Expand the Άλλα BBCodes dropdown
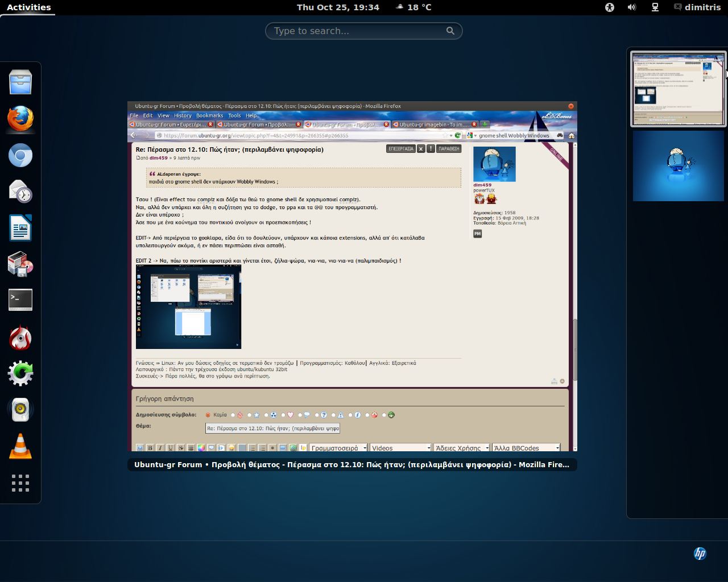This screenshot has height=582, width=728. pyautogui.click(x=526, y=448)
